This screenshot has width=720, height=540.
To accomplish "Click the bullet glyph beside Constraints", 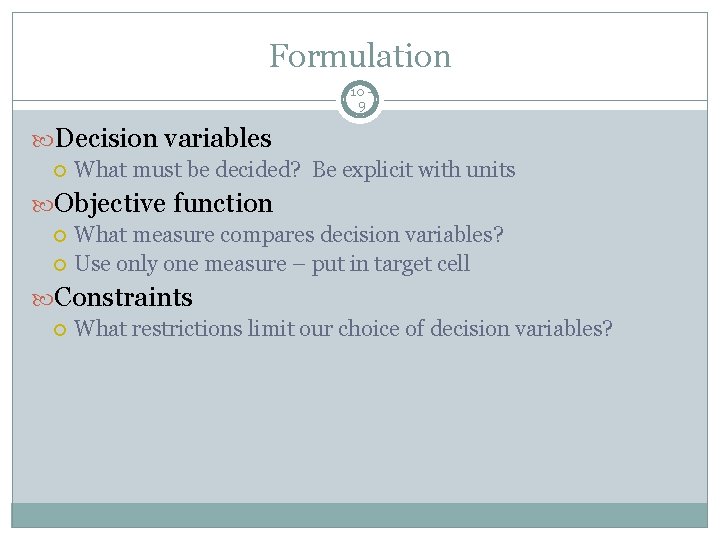I will (43, 298).
